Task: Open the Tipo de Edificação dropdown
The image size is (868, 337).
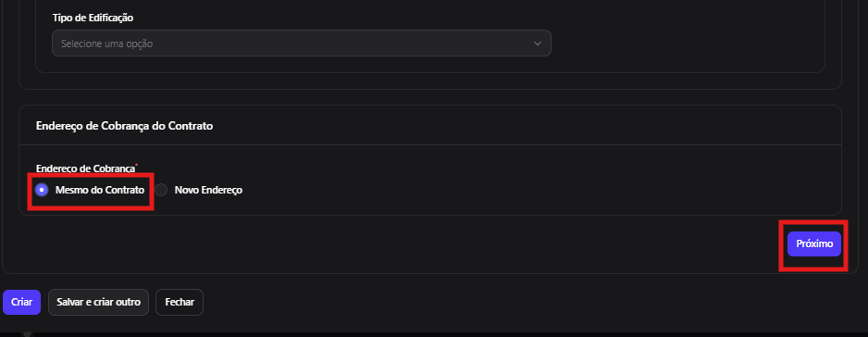Action: click(x=301, y=44)
